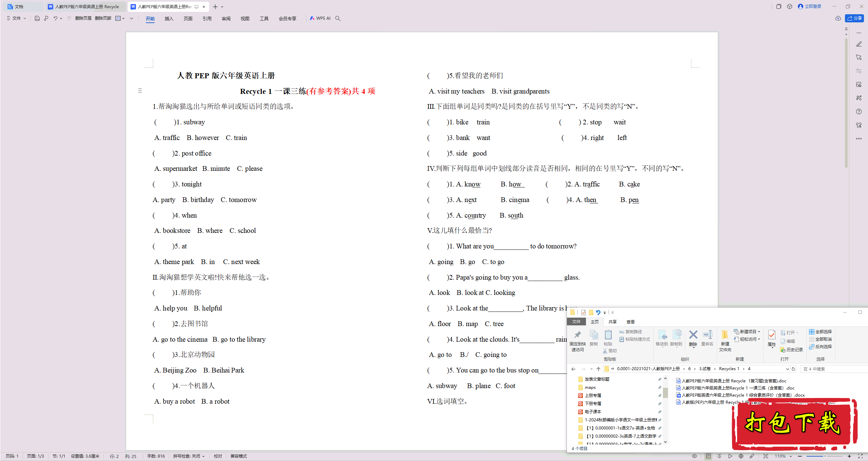Adjust the zoom slider handle
Image resolution: width=868 pixels, height=461 pixels.
tap(825, 456)
